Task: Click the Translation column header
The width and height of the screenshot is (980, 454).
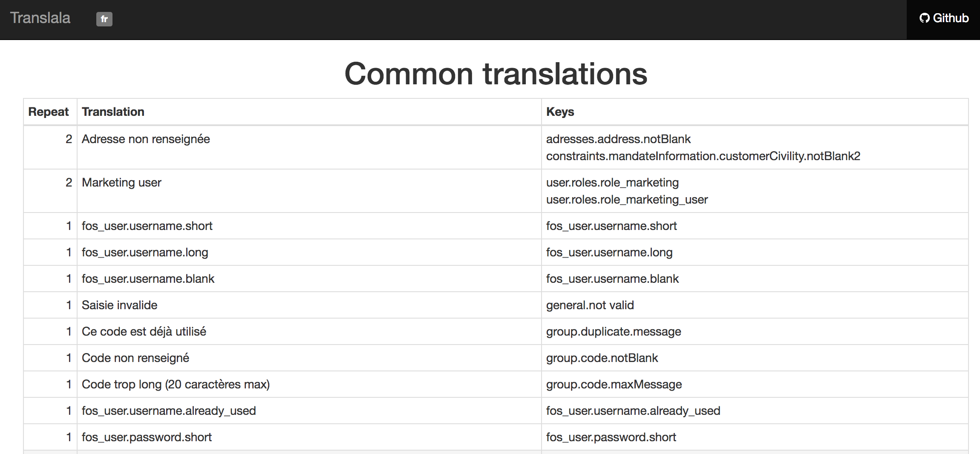Action: (x=113, y=112)
